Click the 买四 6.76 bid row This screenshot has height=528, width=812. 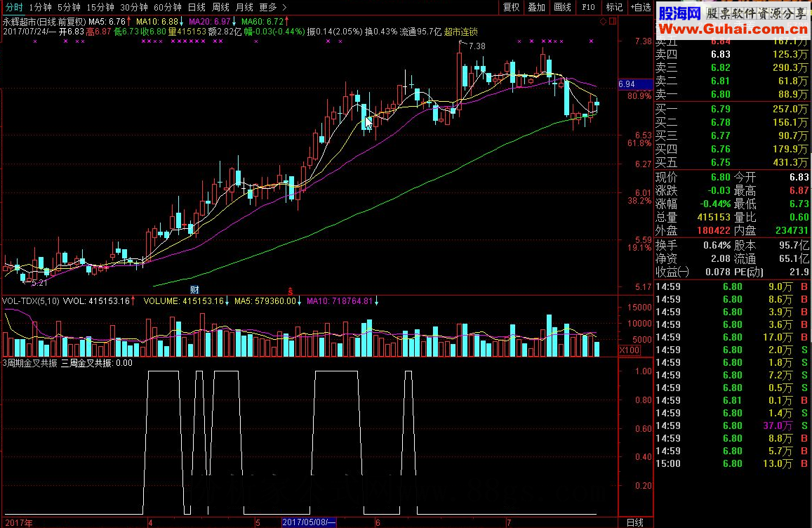click(x=732, y=150)
